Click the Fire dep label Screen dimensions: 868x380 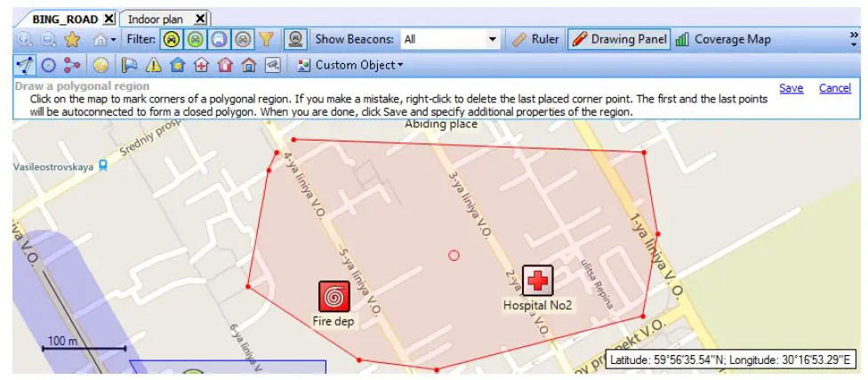coord(334,320)
